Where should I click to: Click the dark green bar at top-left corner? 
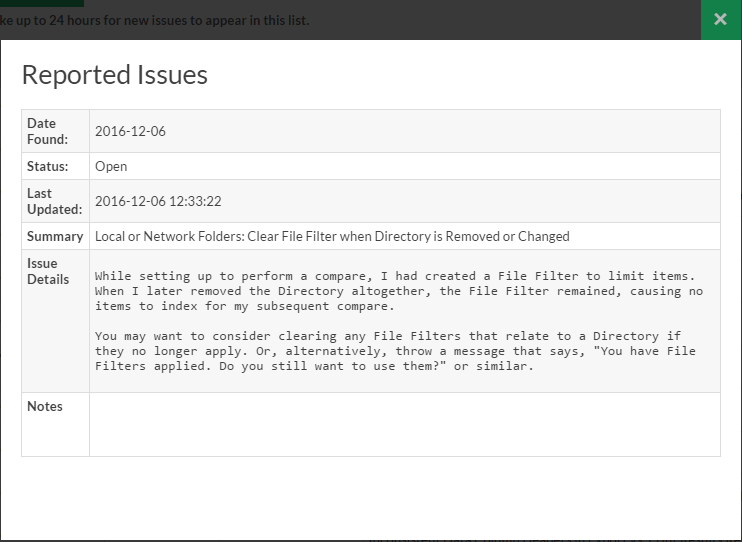click(x=42, y=3)
